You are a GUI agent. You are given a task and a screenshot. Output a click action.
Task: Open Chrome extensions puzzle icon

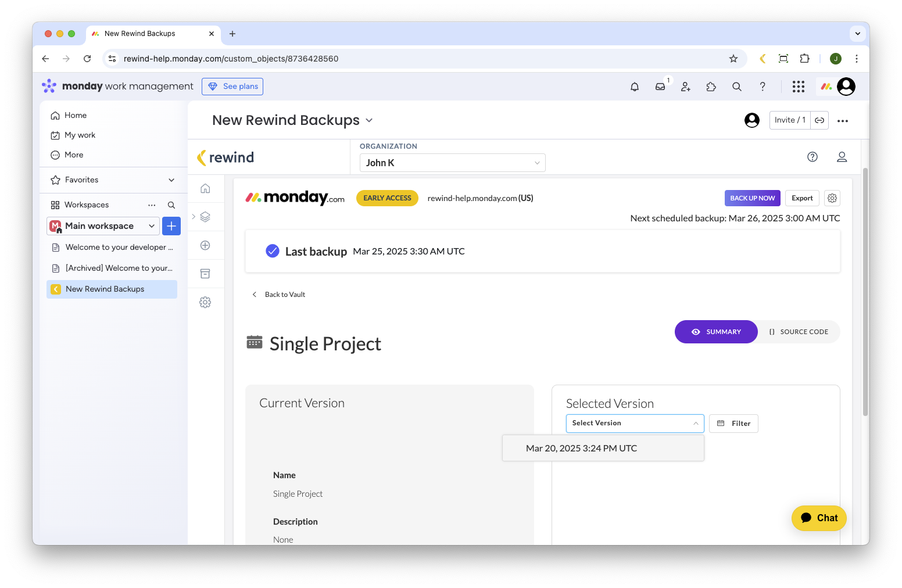[x=805, y=59]
